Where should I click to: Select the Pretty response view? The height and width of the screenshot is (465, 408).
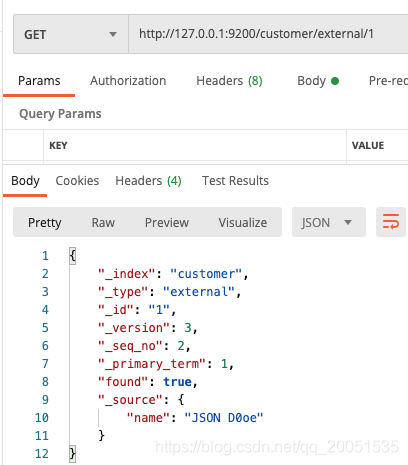coord(45,222)
